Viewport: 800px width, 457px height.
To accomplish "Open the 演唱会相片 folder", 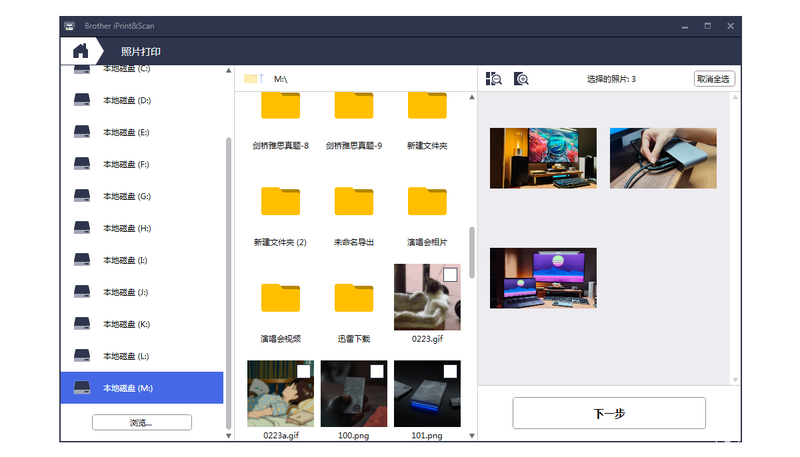I will pos(427,201).
